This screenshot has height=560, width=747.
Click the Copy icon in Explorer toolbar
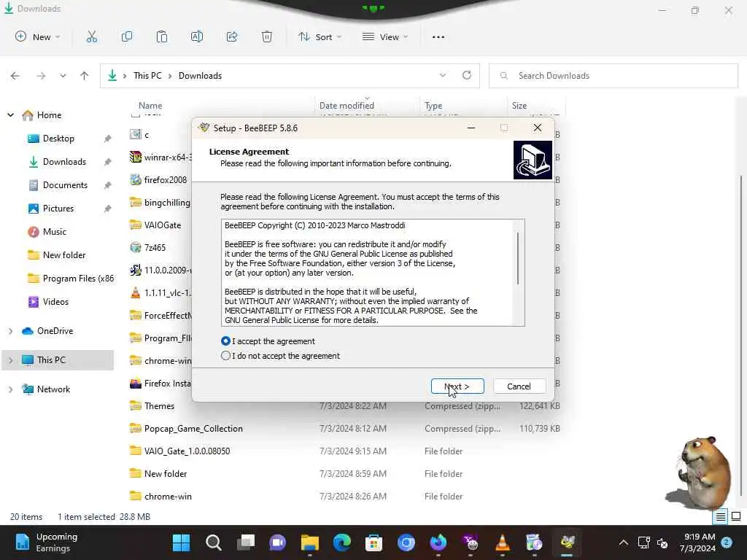[127, 36]
